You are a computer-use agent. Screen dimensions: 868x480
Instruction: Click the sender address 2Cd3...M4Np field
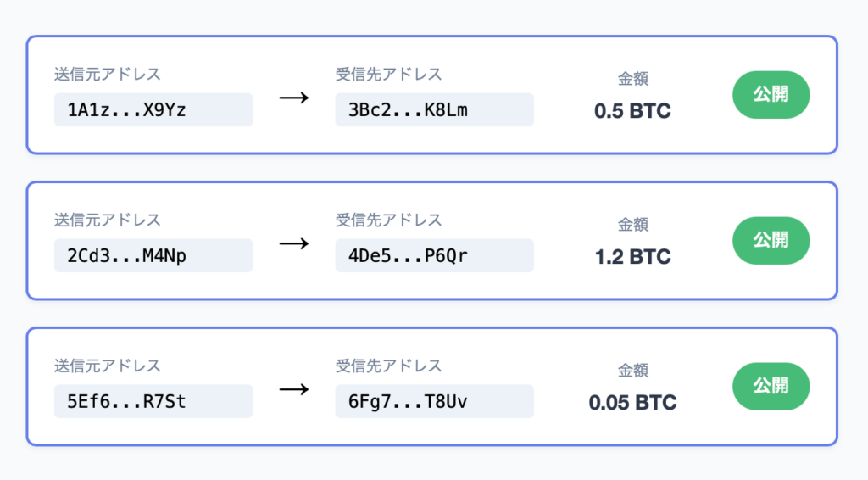153,256
